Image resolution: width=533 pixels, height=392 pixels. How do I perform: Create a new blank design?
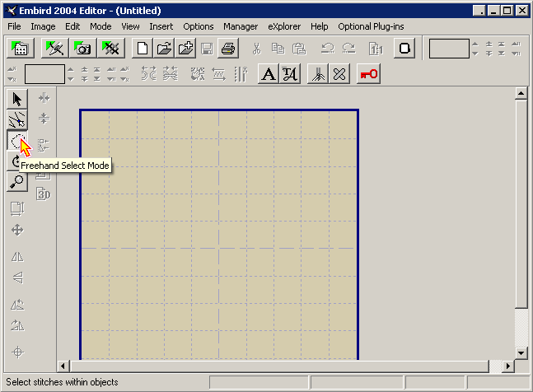tap(142, 49)
